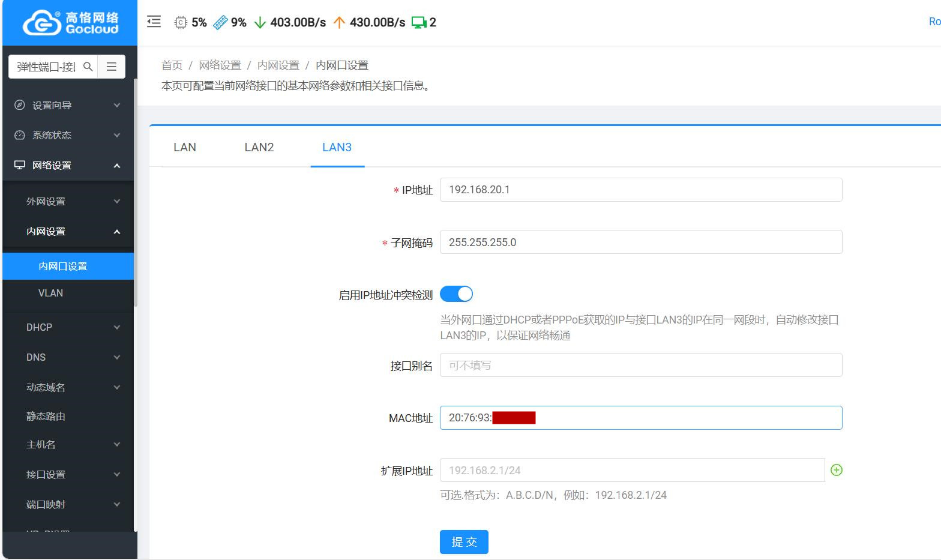Select the LAN3 tab

[337, 147]
